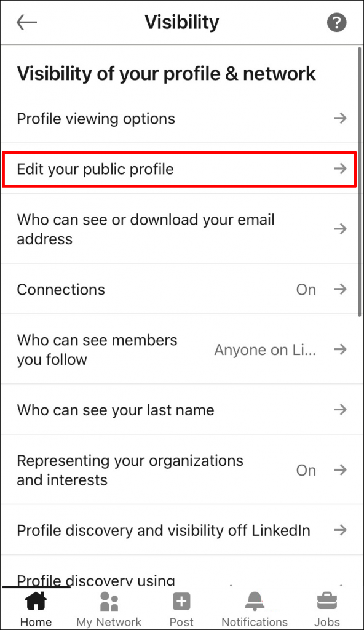Viewport: 364px width, 630px height.
Task: Tap the help question mark icon
Action: 336,22
